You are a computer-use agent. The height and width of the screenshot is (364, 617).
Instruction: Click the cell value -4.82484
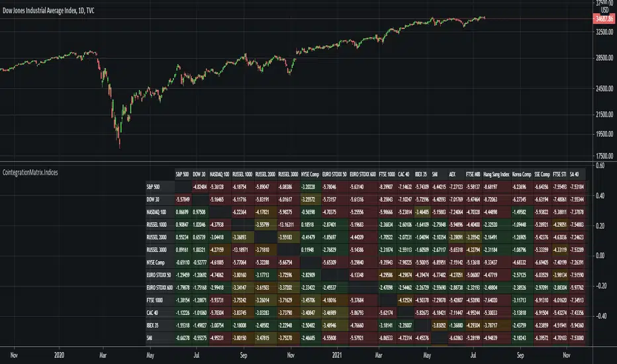click(x=200, y=187)
